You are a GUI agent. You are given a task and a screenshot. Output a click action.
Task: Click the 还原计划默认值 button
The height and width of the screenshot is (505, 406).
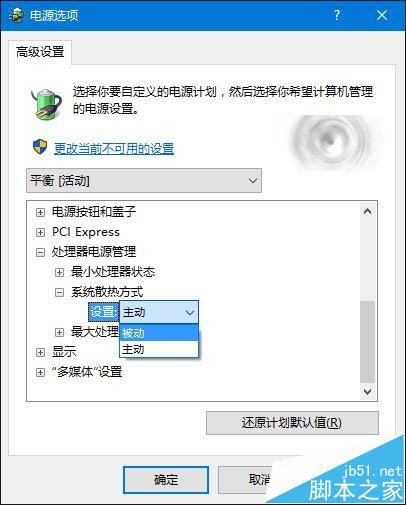[x=292, y=423]
